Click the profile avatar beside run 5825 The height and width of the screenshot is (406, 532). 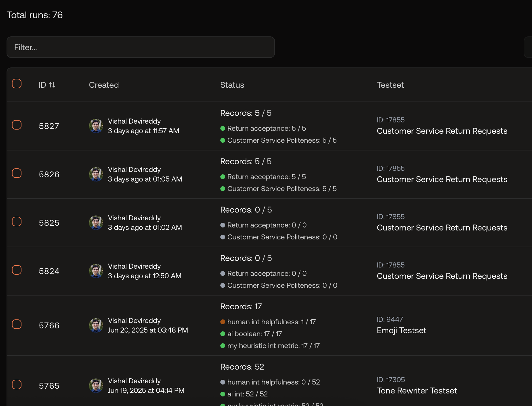click(96, 223)
